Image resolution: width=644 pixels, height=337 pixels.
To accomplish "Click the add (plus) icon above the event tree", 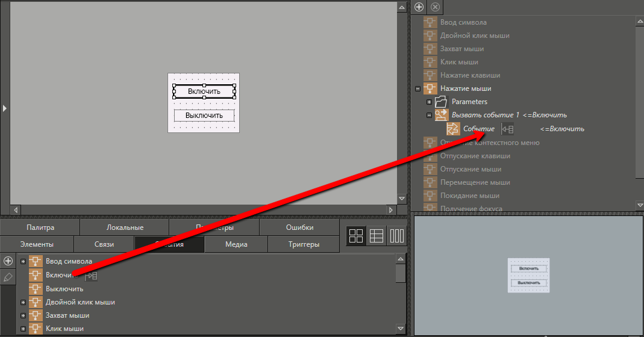I will tap(419, 7).
